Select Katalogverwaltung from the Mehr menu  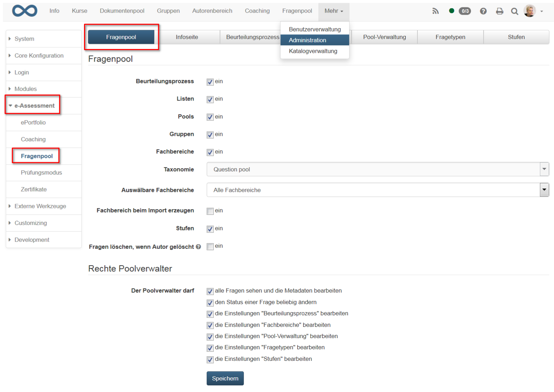pos(313,51)
